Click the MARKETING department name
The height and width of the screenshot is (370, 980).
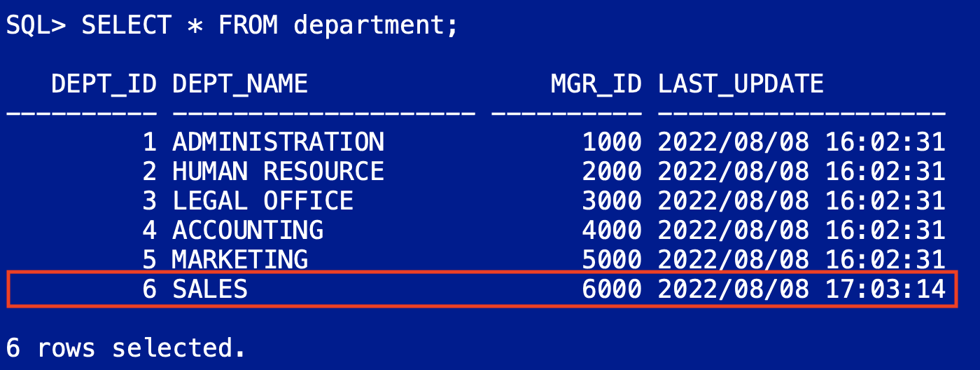[x=240, y=259]
